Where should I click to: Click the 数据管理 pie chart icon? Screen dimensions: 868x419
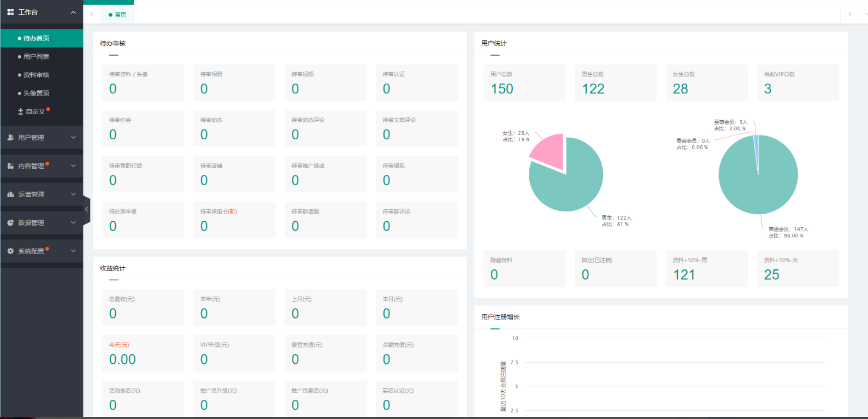coord(10,223)
